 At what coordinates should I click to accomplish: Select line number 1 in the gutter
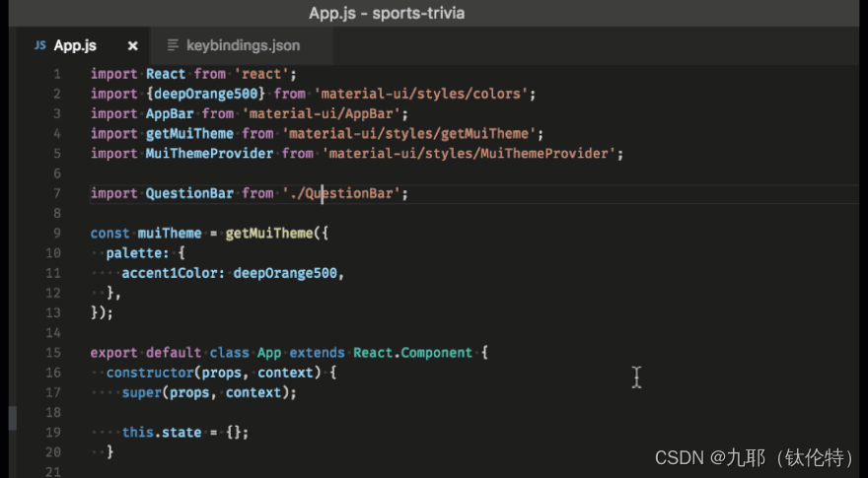(57, 74)
